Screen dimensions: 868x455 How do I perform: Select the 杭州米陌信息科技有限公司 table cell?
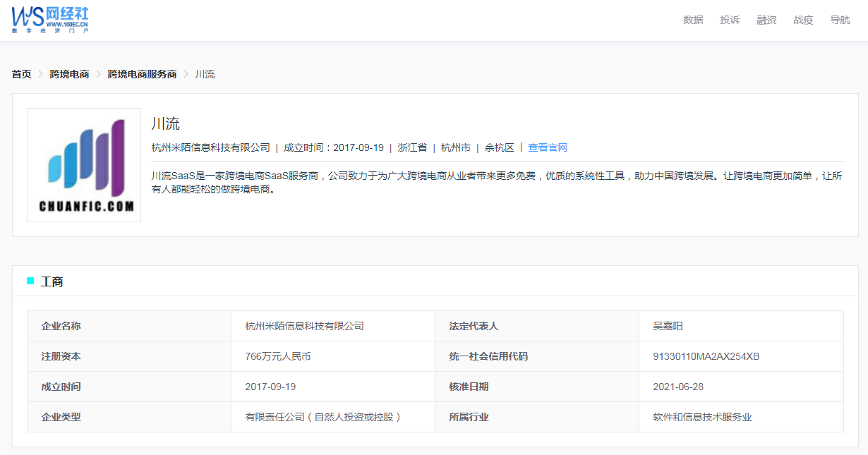click(x=334, y=326)
